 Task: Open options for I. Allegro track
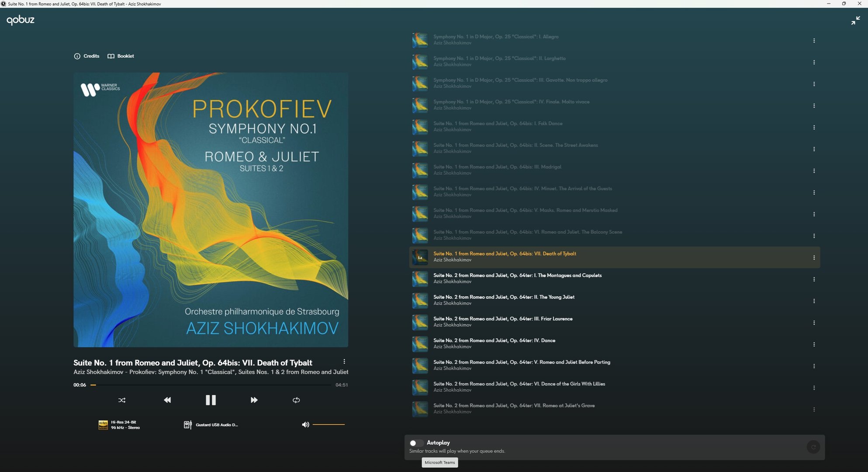[x=814, y=41]
